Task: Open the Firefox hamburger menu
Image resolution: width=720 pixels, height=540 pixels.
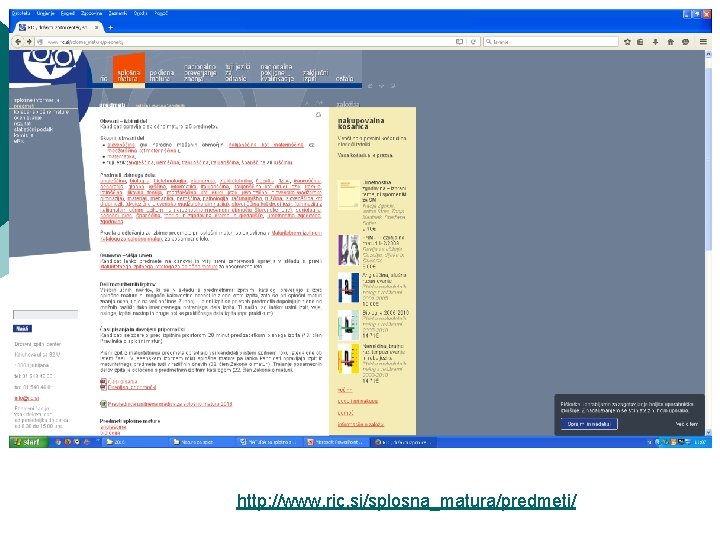Action: (703, 41)
